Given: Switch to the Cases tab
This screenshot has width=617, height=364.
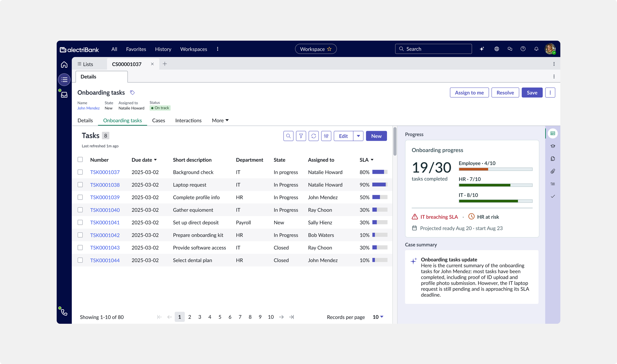Looking at the screenshot, I should click(158, 120).
